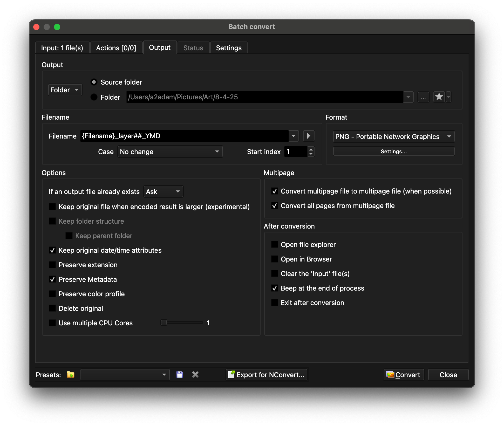Expand the Filename template dropdown arrow
The width and height of the screenshot is (504, 426).
coord(294,136)
